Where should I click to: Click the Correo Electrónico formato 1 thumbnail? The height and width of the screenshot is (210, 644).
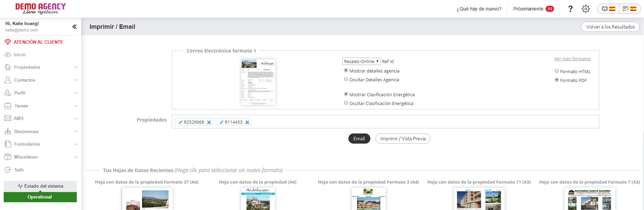point(258,82)
